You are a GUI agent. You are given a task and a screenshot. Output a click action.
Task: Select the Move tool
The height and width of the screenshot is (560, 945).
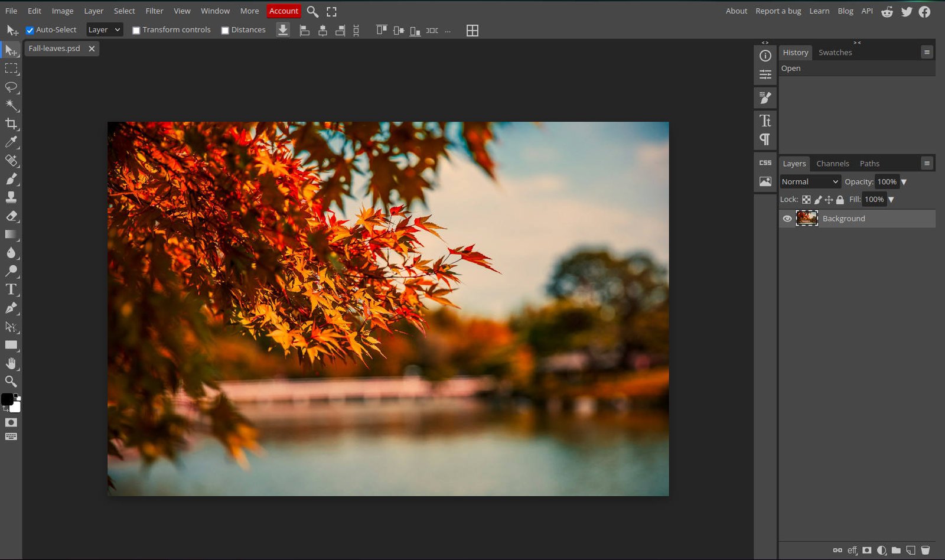pyautogui.click(x=11, y=51)
